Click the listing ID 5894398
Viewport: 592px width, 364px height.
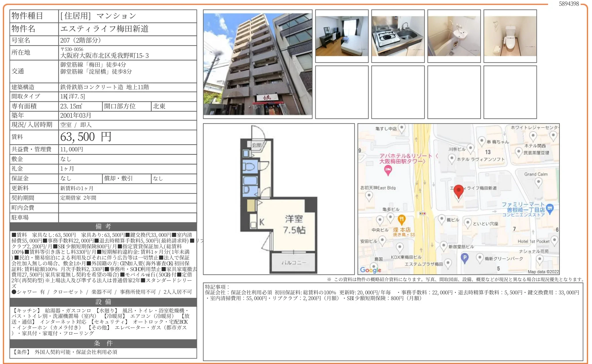click(x=569, y=4)
